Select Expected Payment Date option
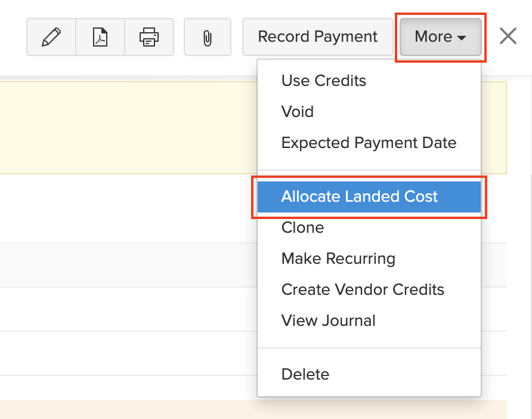 369,143
